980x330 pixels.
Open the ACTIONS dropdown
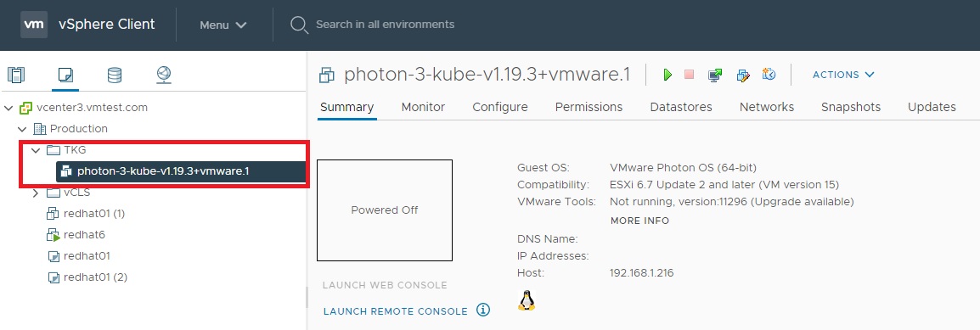point(843,75)
